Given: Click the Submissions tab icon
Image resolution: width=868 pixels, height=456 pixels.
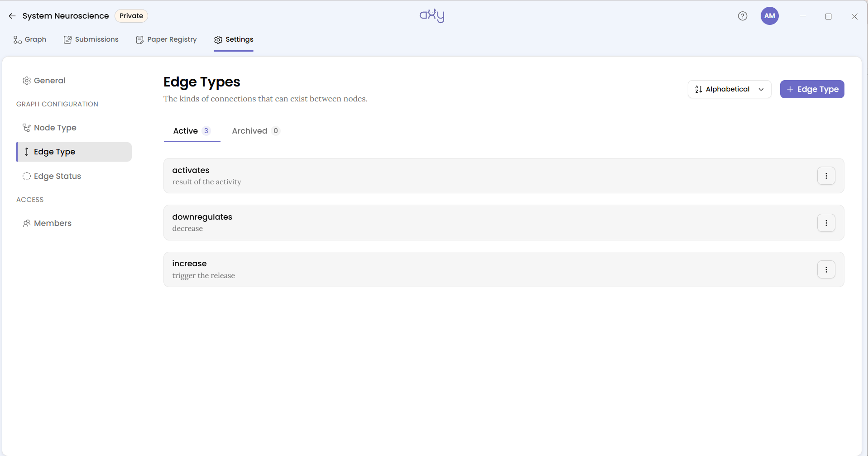Looking at the screenshot, I should [68, 40].
